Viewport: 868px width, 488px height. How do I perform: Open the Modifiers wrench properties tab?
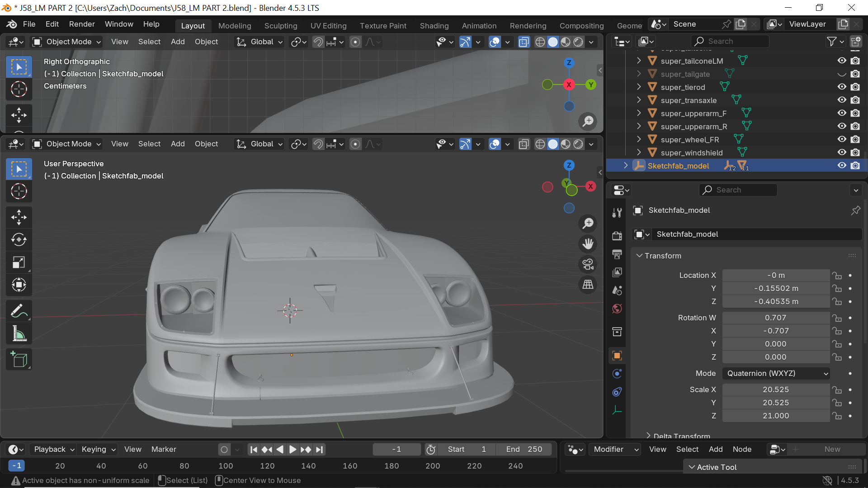[x=617, y=213]
